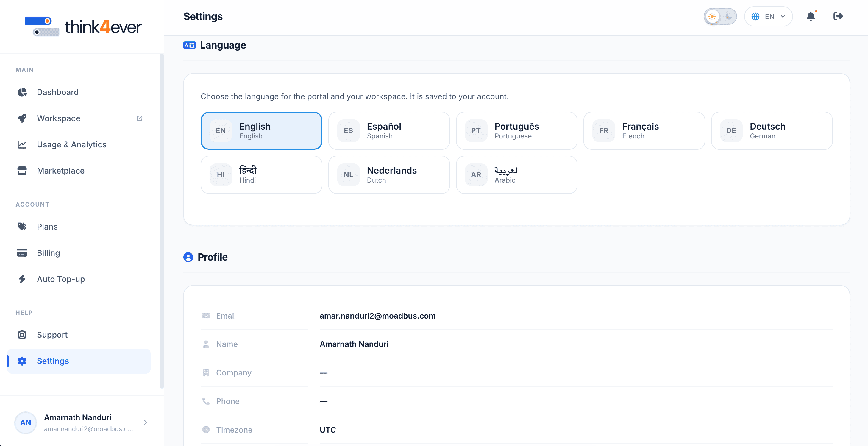This screenshot has width=868, height=446.
Task: Click the Settings gear icon in sidebar
Action: point(22,361)
